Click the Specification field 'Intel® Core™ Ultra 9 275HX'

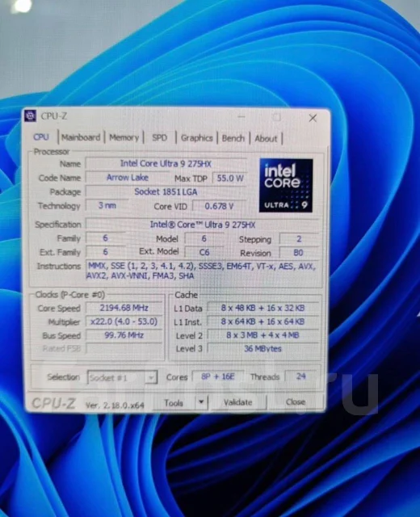pyautogui.click(x=203, y=225)
